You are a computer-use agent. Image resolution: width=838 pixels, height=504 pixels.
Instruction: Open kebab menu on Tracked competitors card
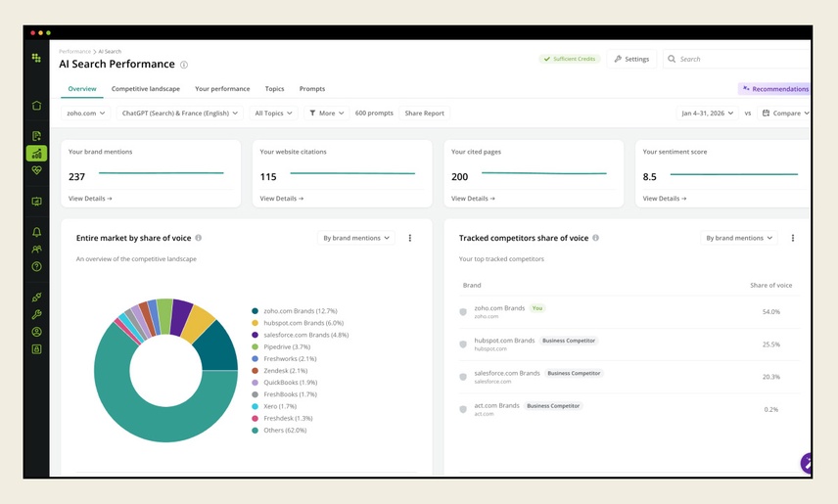793,238
